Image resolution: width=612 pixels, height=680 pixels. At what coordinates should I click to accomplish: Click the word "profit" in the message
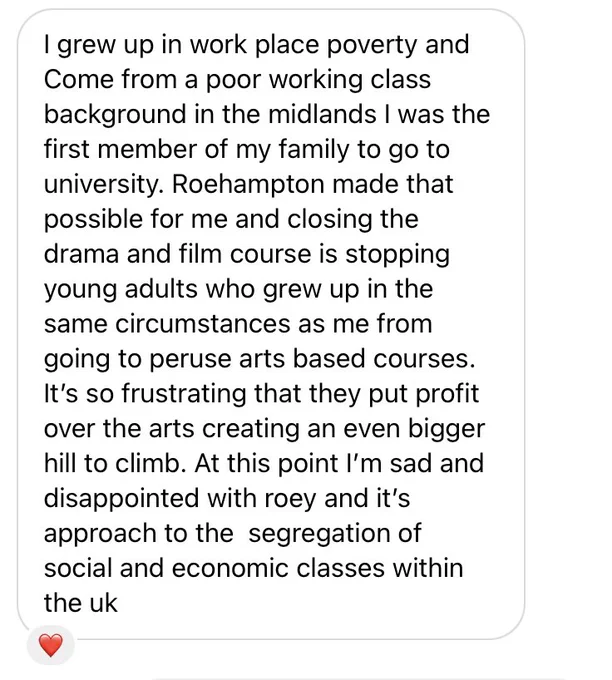click(447, 394)
